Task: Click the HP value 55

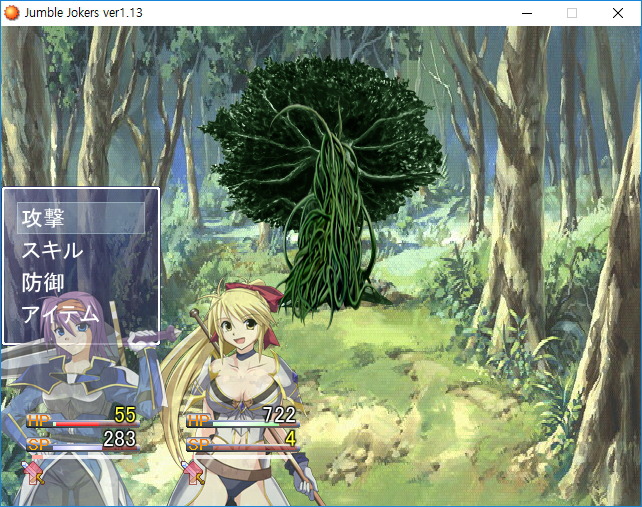Action: (x=125, y=414)
